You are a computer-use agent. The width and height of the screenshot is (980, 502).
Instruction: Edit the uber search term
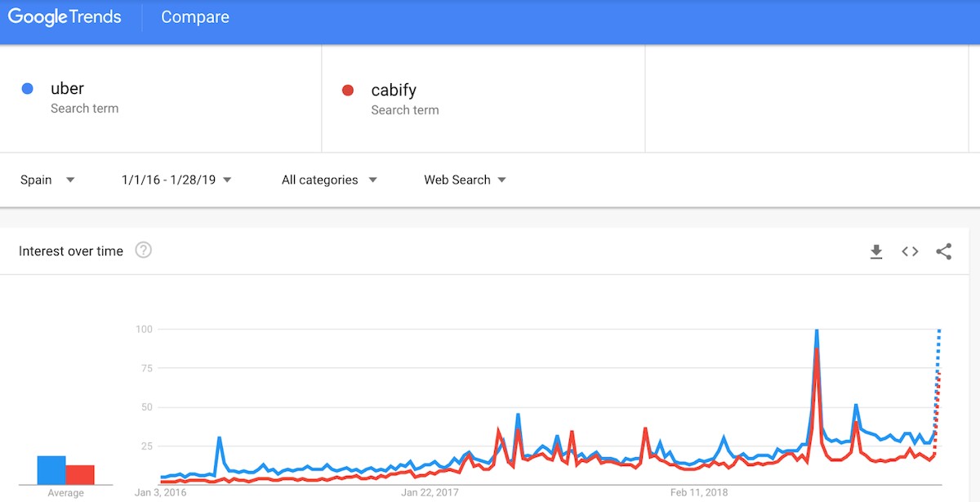[x=68, y=89]
